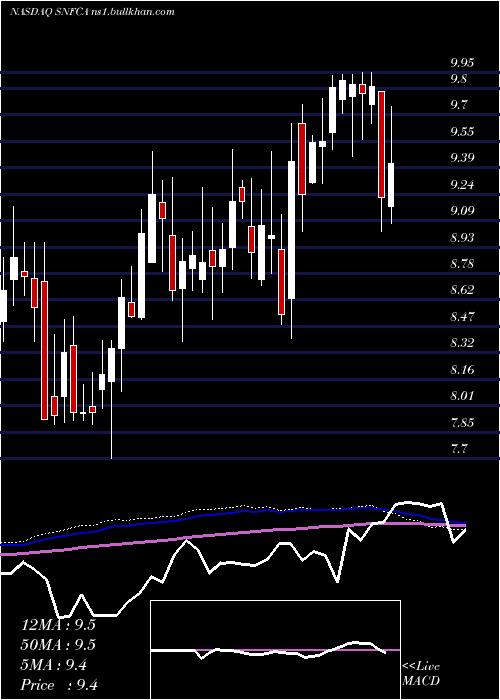The height and width of the screenshot is (700, 500).
Task: Click inside the MACD inset chart
Action: pos(275,650)
